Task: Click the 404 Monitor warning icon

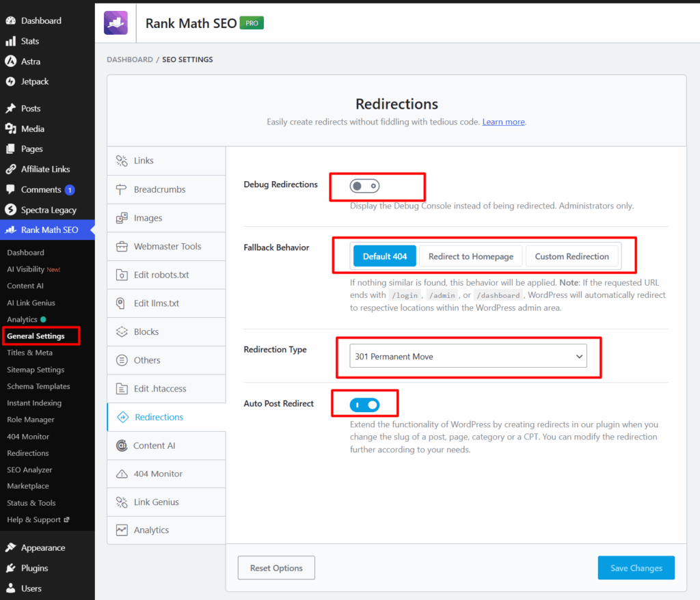Action: coord(122,474)
